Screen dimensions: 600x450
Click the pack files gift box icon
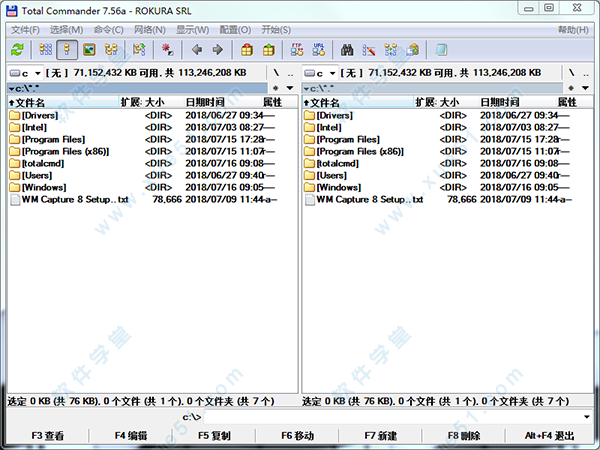[247, 49]
